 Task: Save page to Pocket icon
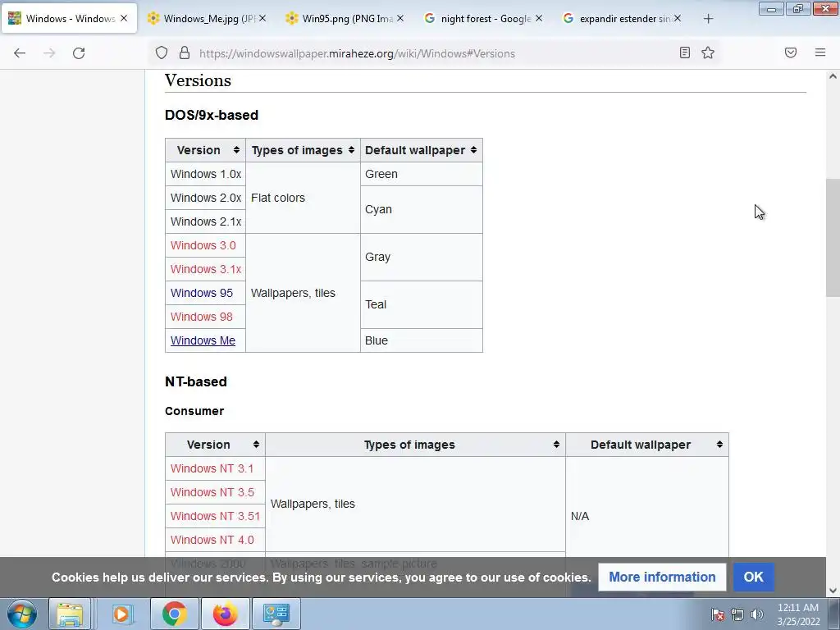click(x=791, y=52)
